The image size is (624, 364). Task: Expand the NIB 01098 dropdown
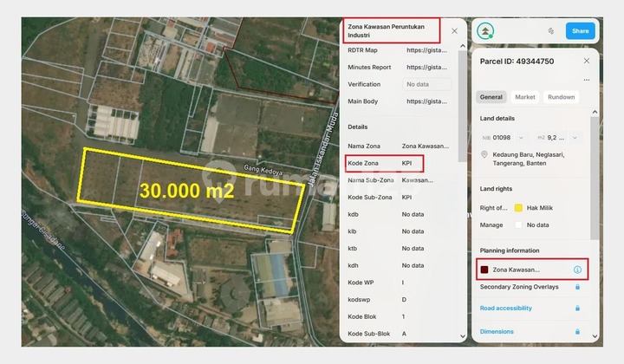click(521, 138)
